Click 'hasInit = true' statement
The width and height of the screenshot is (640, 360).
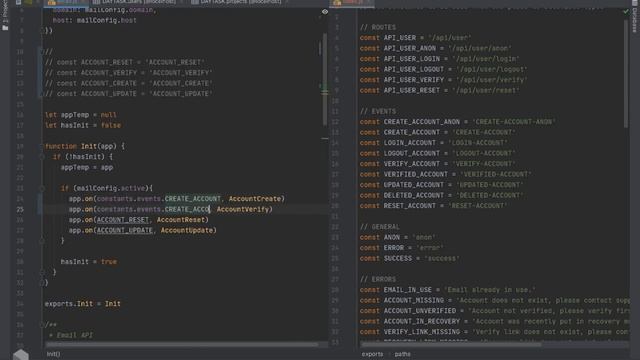tap(89, 262)
